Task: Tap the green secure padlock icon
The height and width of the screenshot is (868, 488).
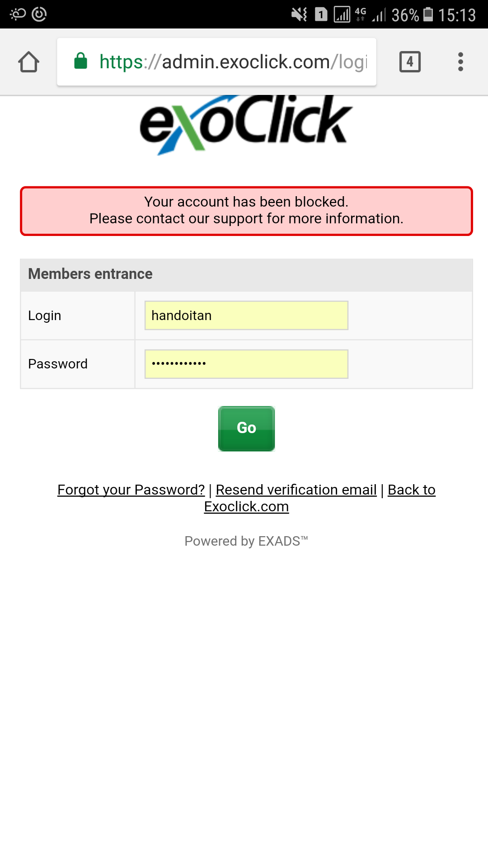Action: [x=80, y=61]
